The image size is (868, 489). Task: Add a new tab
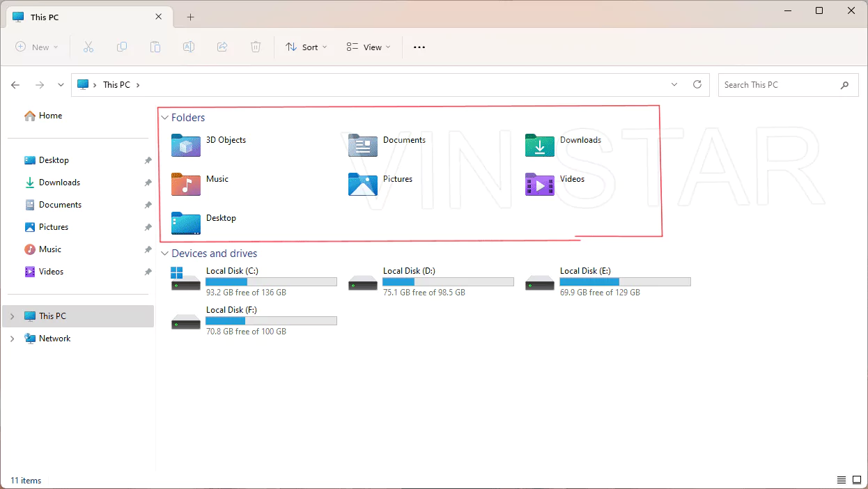point(190,17)
